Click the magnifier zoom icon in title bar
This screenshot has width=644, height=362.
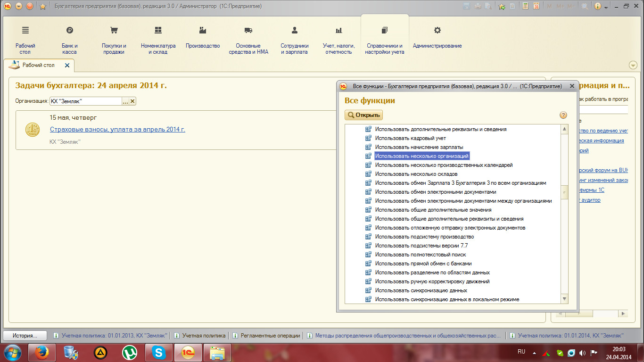(585, 7)
